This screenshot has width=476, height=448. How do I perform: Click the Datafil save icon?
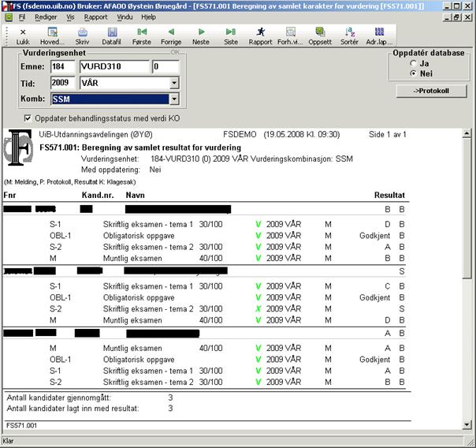coord(112,32)
